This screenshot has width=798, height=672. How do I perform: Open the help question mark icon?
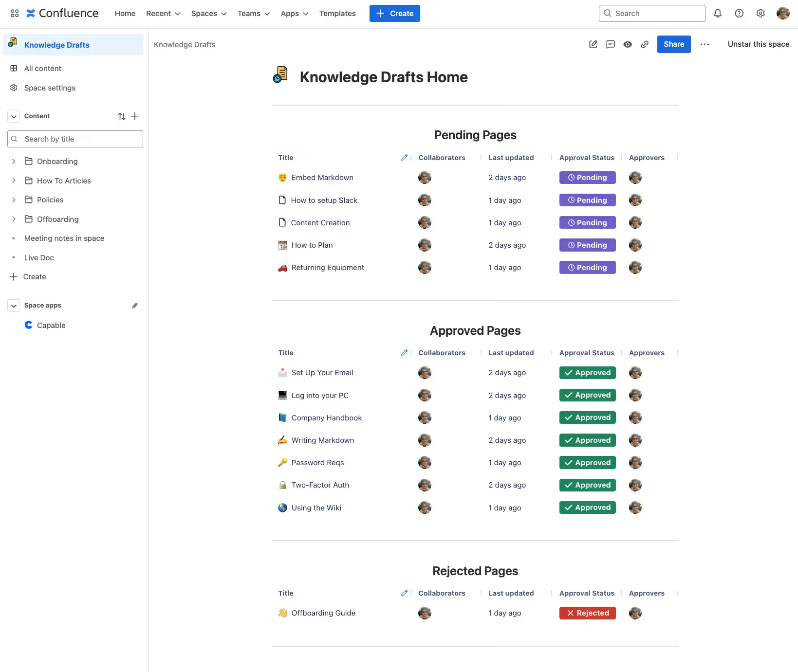pos(739,14)
